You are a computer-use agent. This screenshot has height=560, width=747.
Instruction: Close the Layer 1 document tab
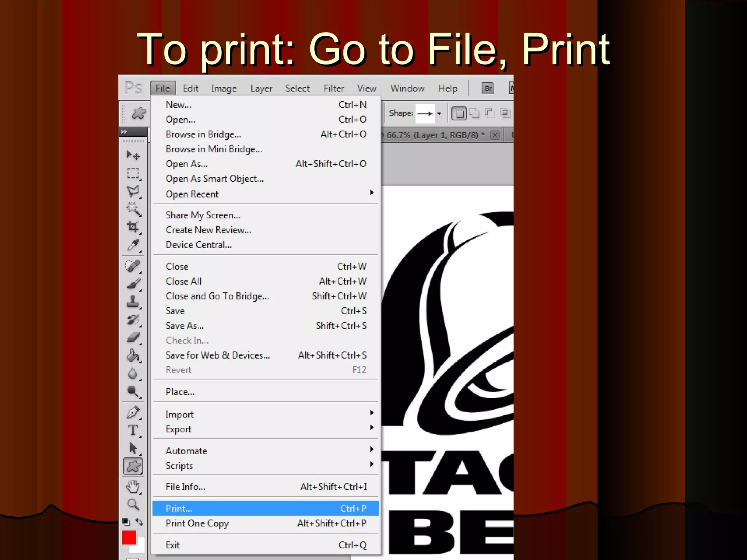tap(495, 135)
